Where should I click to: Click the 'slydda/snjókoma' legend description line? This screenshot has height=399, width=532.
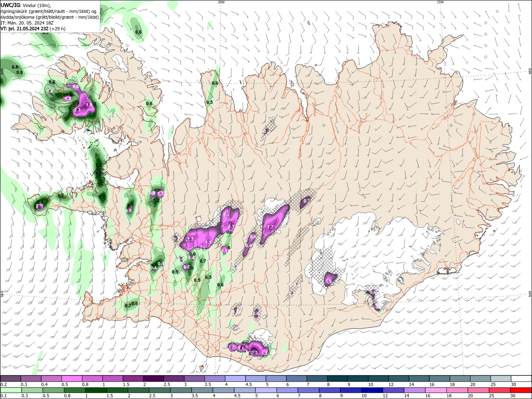click(49, 17)
